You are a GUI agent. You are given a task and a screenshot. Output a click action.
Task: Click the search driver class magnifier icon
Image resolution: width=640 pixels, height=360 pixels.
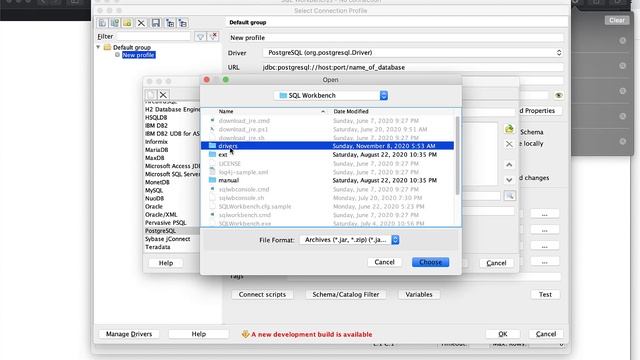509,196
